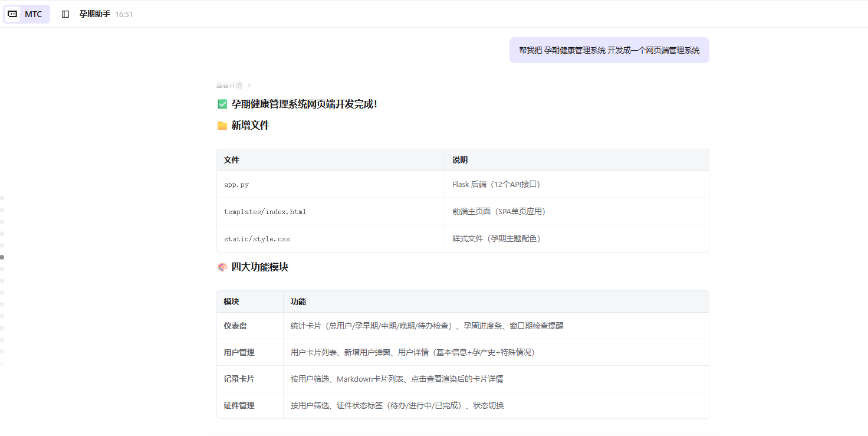Click the yellow folder icon beside 新增文件

[222, 126]
